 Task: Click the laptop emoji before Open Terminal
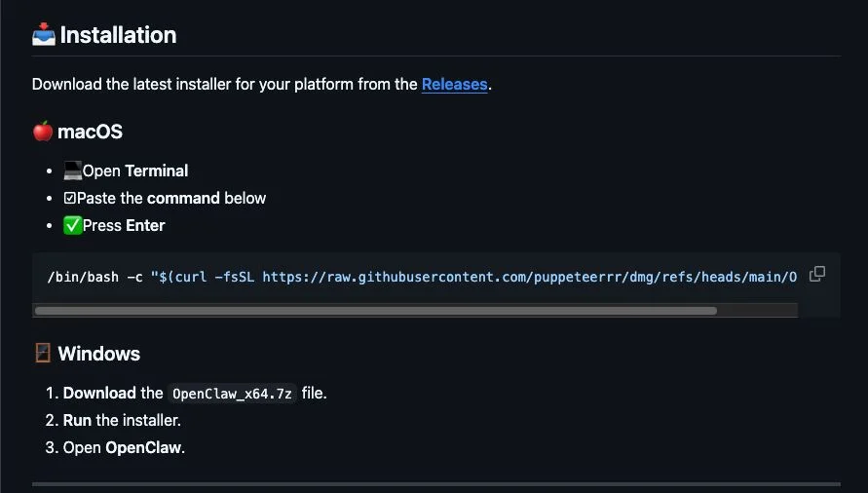coord(72,171)
